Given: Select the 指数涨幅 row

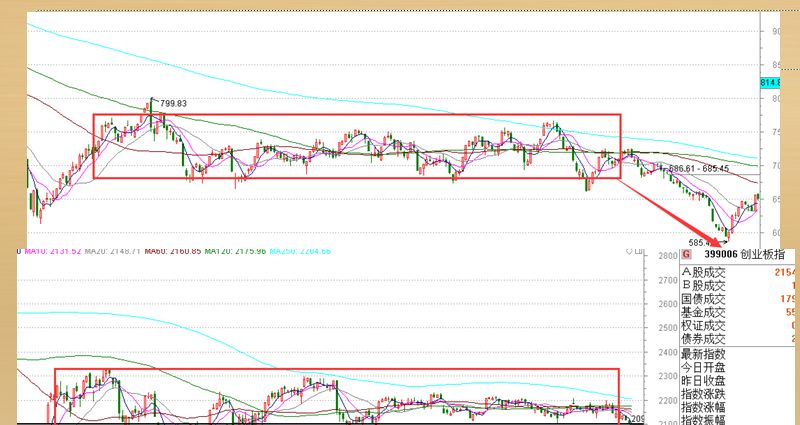Looking at the screenshot, I should click(x=738, y=407).
